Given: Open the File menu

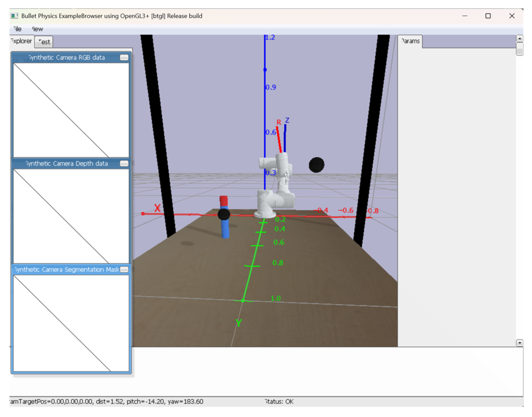Looking at the screenshot, I should 17,29.
